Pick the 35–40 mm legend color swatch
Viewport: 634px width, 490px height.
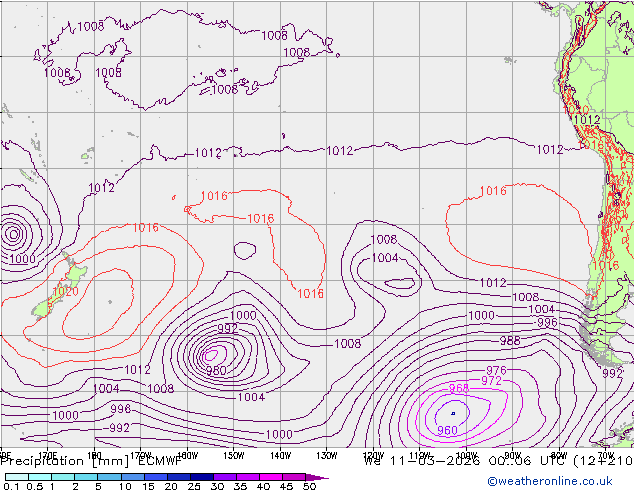tap(247, 477)
